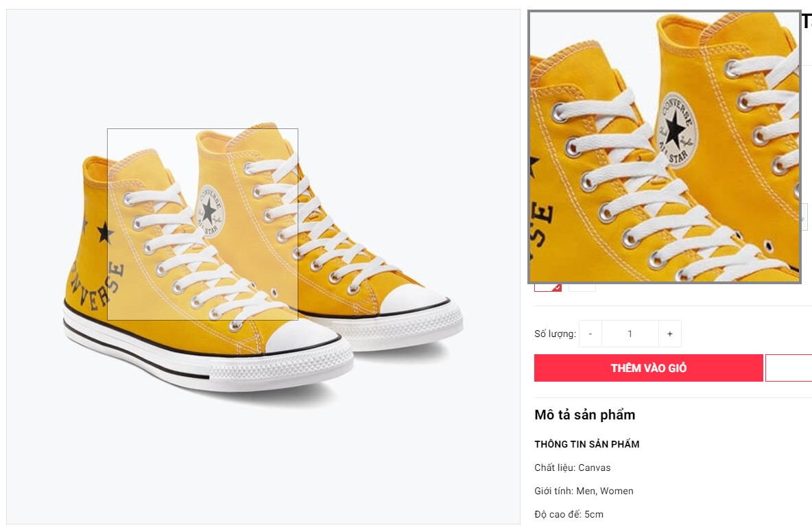Click the Giới tính: Men, Women line

584,491
